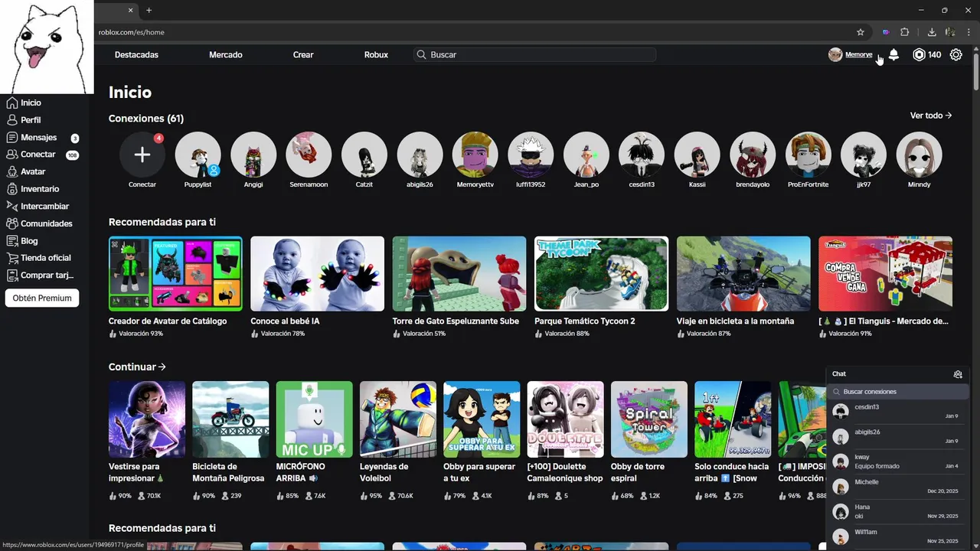The image size is (980, 551).
Task: Open chat with Hana
Action: tap(897, 512)
